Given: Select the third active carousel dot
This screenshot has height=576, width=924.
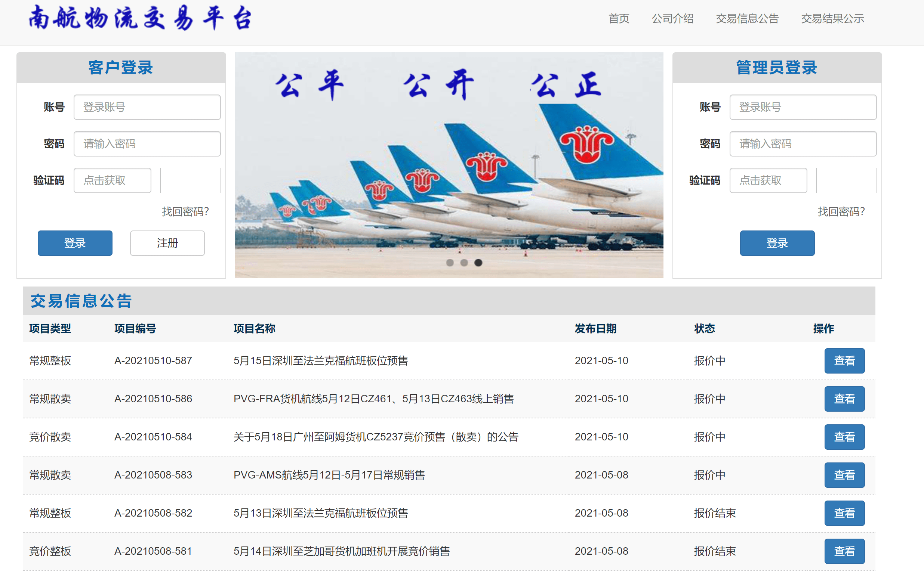Looking at the screenshot, I should click(x=478, y=263).
